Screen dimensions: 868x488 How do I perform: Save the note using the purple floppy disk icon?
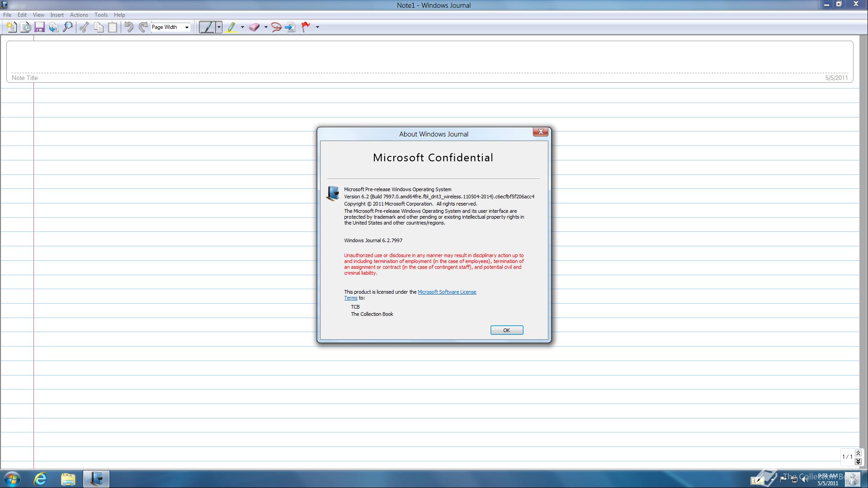tap(40, 27)
